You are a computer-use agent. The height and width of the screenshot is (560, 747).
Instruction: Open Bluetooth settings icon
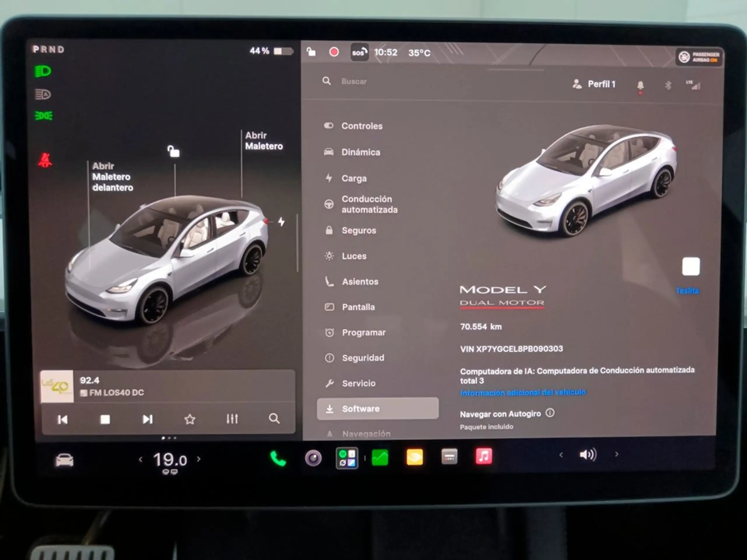coord(668,85)
